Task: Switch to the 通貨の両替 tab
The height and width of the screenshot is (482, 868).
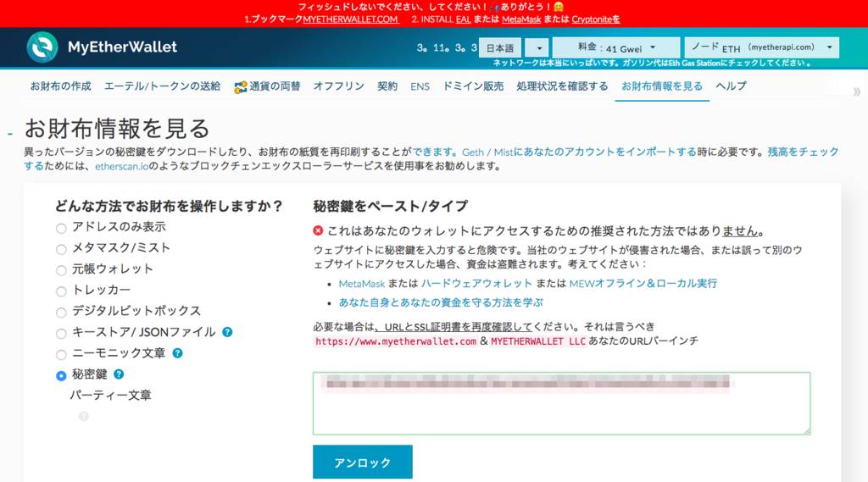Action: click(275, 86)
